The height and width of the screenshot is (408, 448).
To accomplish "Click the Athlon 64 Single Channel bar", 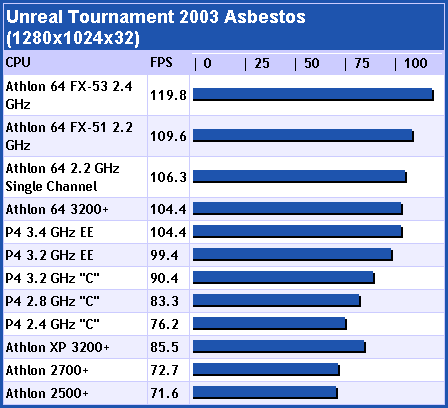I will (300, 177).
